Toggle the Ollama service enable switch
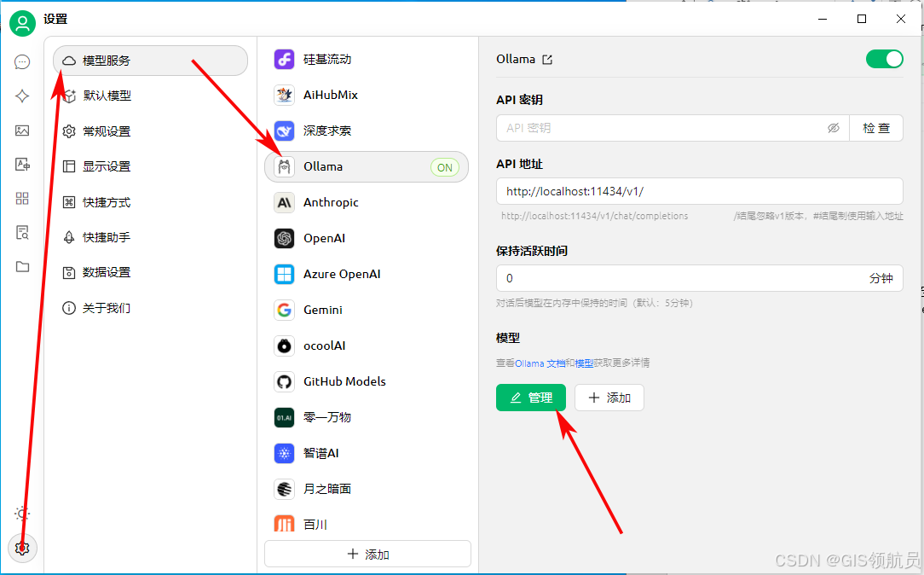The width and height of the screenshot is (924, 575). click(884, 59)
